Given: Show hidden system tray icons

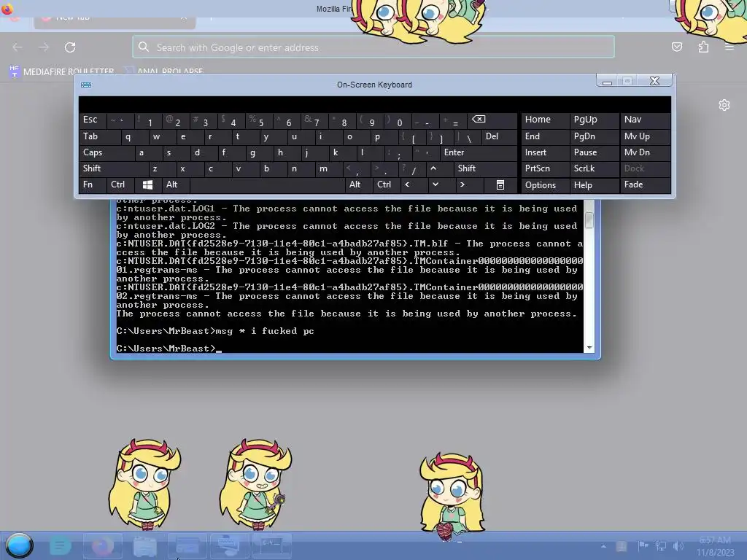Looking at the screenshot, I should point(603,546).
